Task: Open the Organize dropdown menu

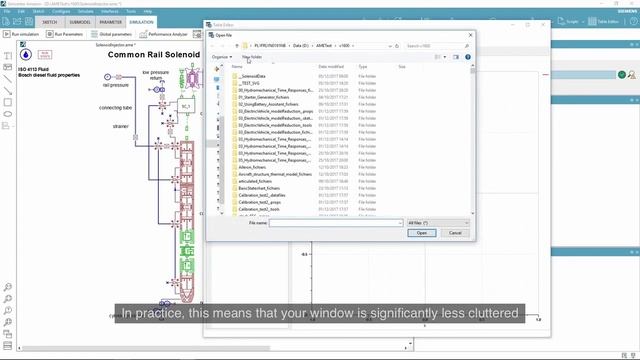Action: pos(222,57)
